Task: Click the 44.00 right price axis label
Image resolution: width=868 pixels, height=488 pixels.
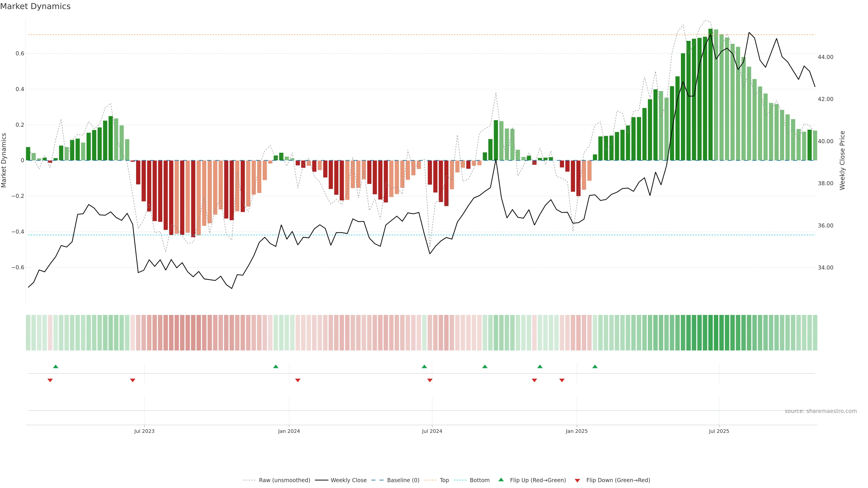Action: (825, 57)
